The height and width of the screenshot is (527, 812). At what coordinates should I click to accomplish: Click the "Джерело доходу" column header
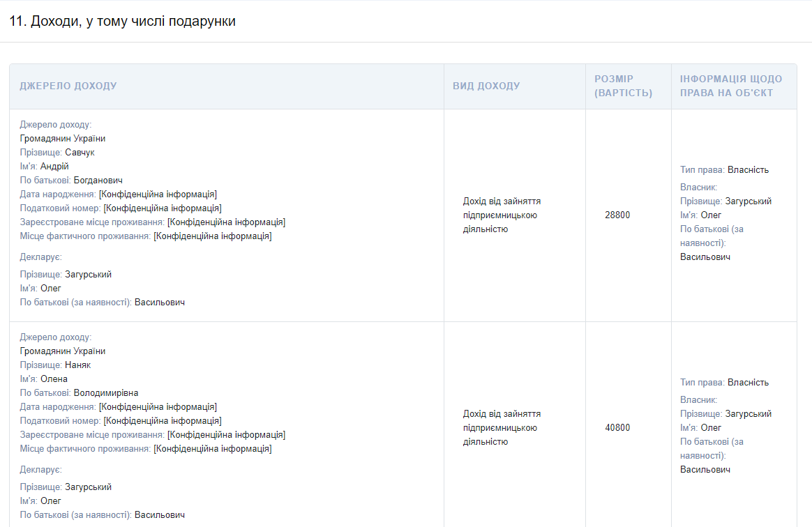tap(68, 86)
